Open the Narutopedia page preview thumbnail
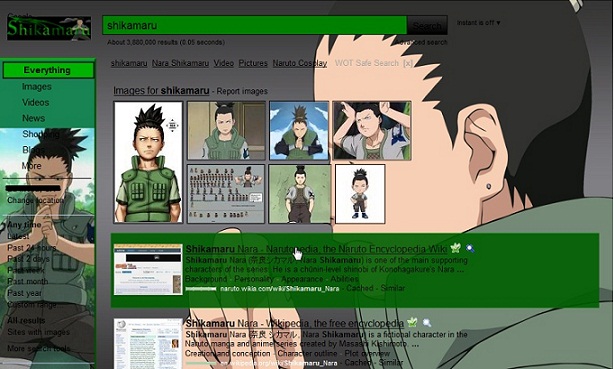The height and width of the screenshot is (369, 614). [148, 269]
